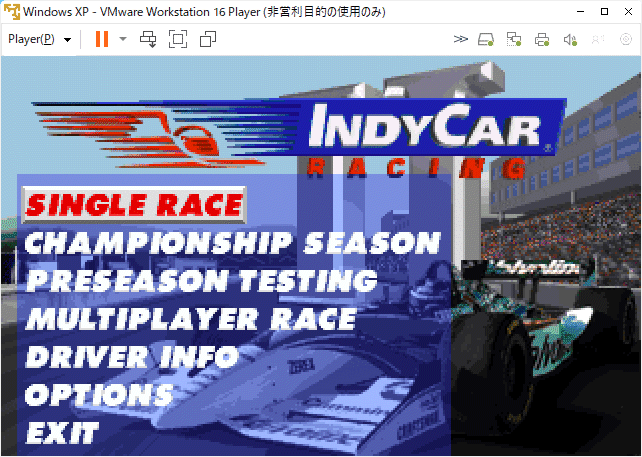The image size is (642, 457).
Task: Expand the power options dropdown arrow
Action: [x=123, y=39]
